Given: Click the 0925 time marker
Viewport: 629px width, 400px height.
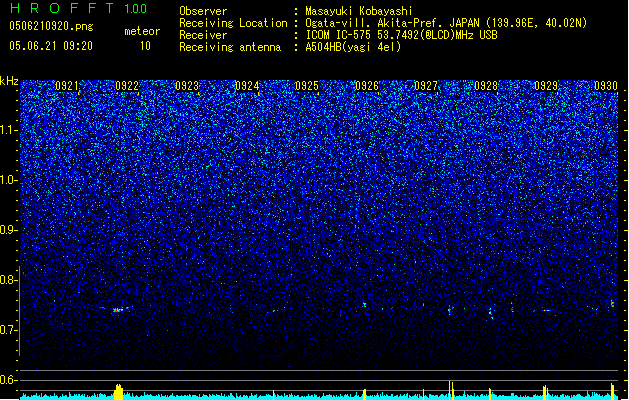Looking at the screenshot, I should click(306, 86).
